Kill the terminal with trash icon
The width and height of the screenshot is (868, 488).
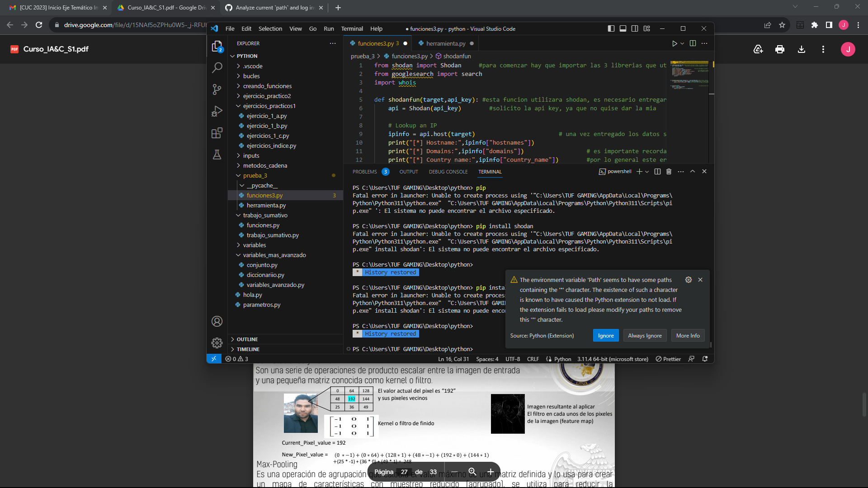click(x=669, y=171)
